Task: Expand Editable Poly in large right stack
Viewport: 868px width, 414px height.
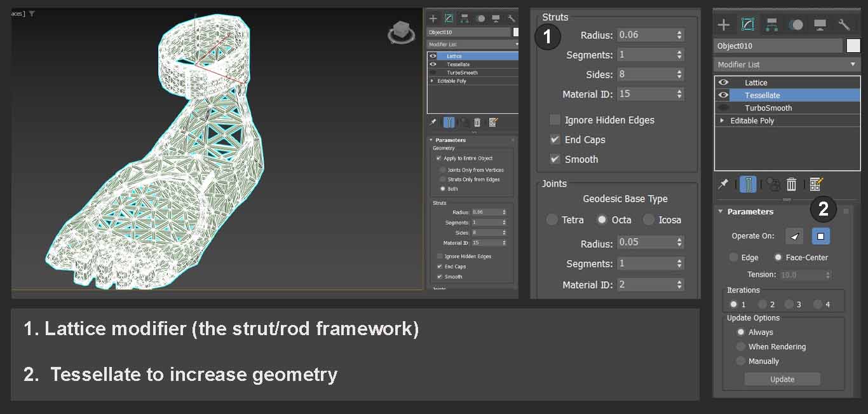Action: click(x=722, y=121)
